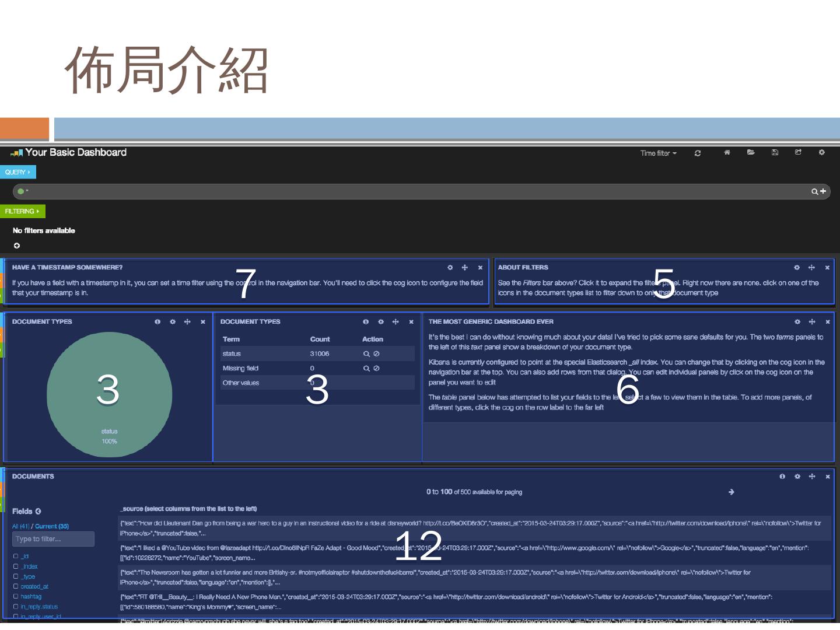Click the save dashboard icon

click(775, 153)
